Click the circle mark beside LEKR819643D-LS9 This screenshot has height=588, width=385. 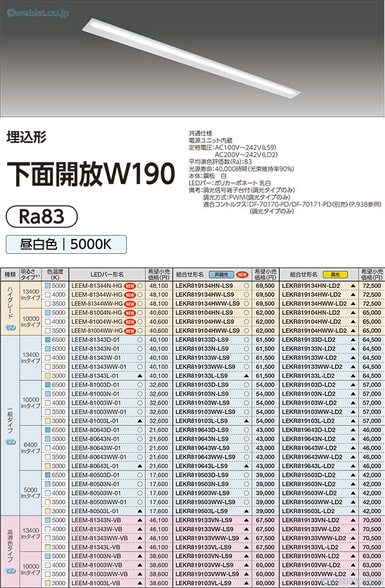246,430
